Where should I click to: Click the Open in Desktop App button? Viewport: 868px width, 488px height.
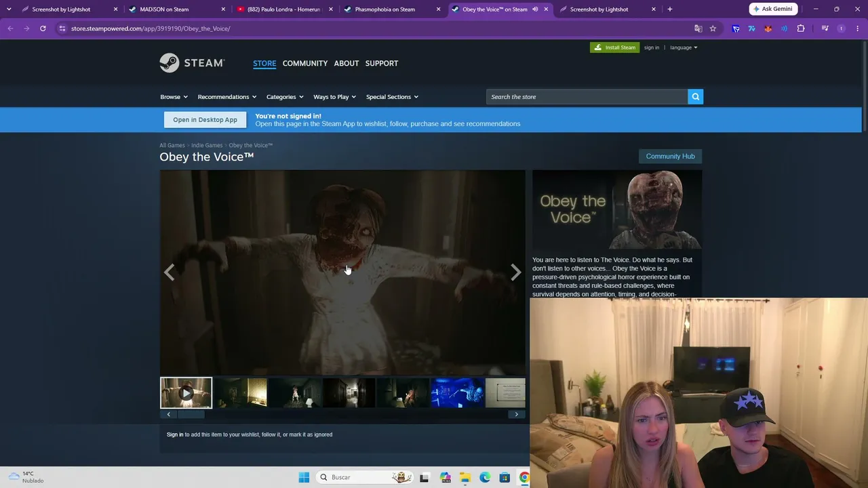tap(205, 120)
